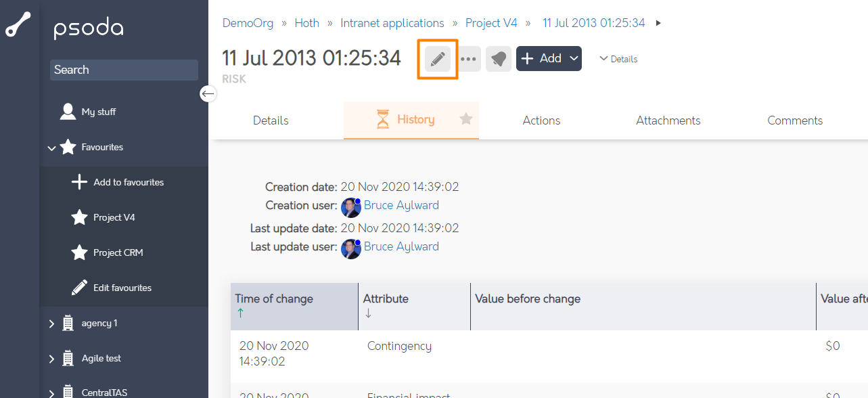Click the pencil edit icon beside the title
The width and height of the screenshot is (868, 398).
pos(438,60)
